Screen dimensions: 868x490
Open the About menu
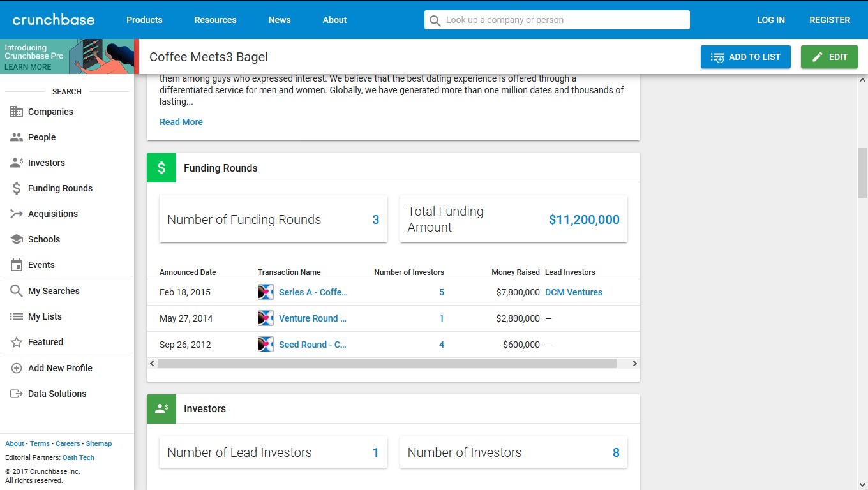(334, 20)
